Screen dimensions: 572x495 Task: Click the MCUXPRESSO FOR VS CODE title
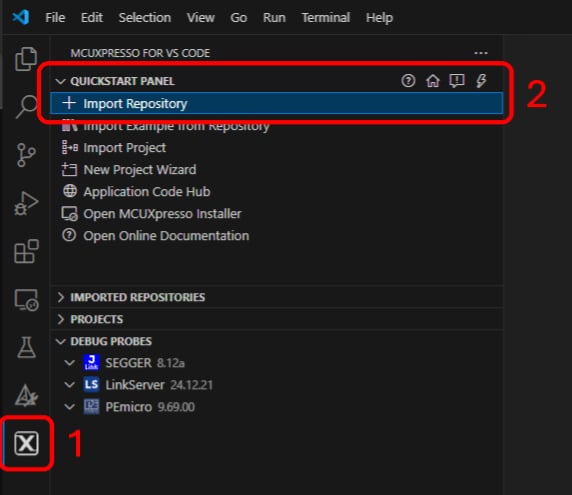point(140,53)
